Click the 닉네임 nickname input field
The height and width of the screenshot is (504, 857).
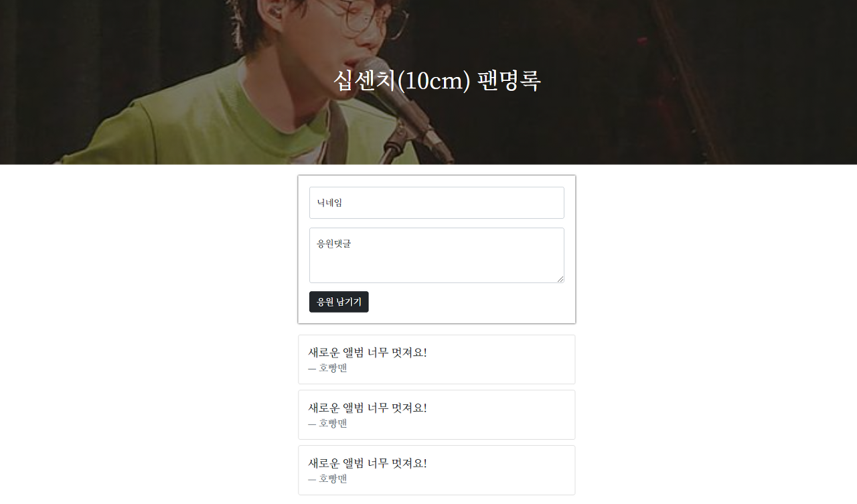437,203
